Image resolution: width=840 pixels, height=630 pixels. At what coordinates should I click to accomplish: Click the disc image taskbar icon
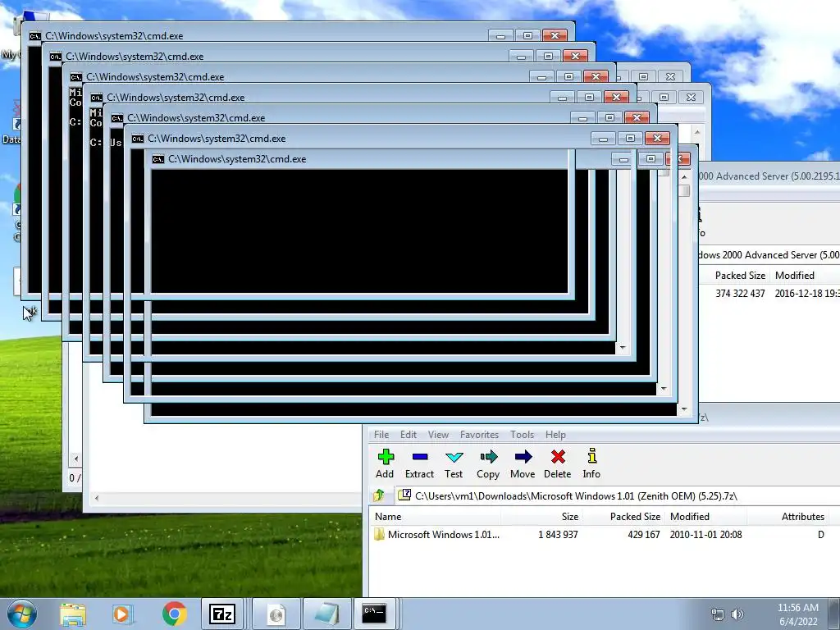click(276, 614)
